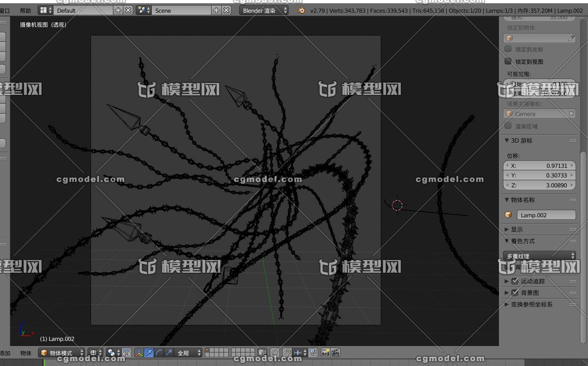Toggle the 3D manipulator axes icon

139,353
